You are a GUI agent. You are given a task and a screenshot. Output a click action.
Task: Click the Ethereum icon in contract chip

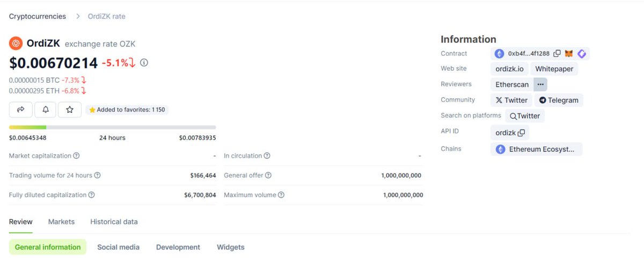coord(500,54)
